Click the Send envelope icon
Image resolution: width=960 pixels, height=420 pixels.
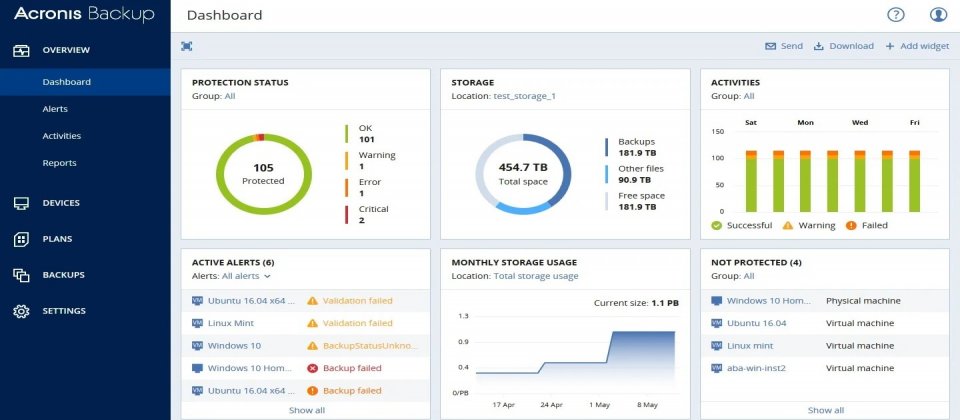coord(770,46)
